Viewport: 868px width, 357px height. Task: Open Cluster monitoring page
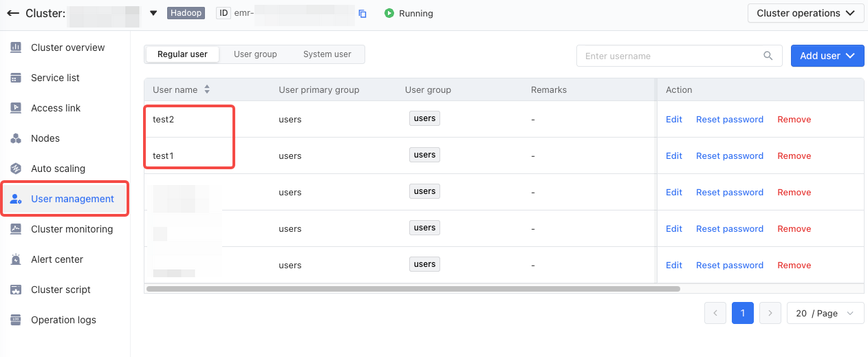point(72,229)
